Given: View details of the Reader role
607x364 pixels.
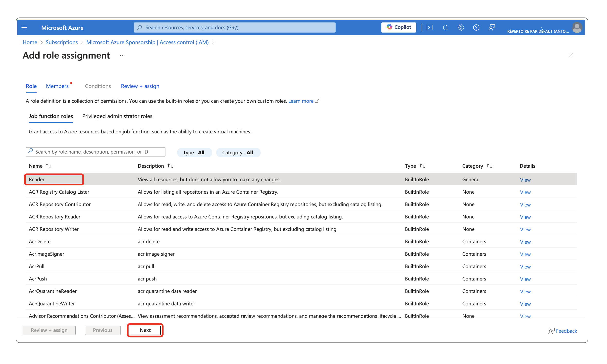Looking at the screenshot, I should pyautogui.click(x=525, y=180).
